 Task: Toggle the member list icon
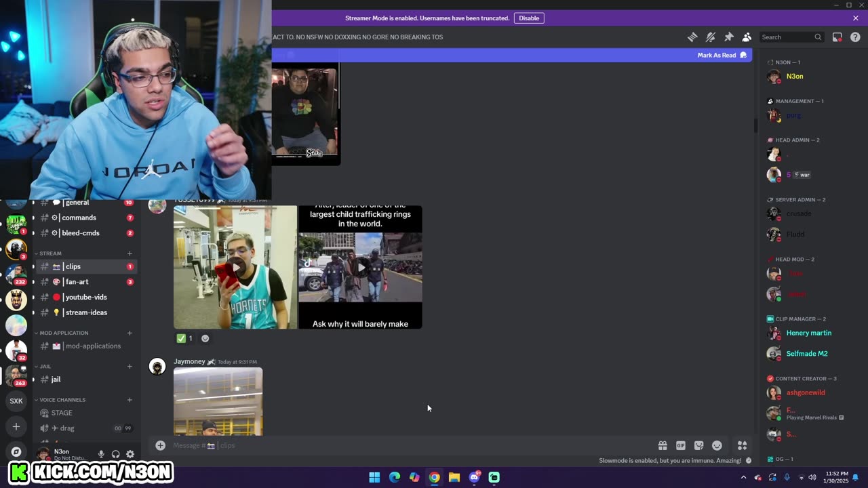pos(747,37)
